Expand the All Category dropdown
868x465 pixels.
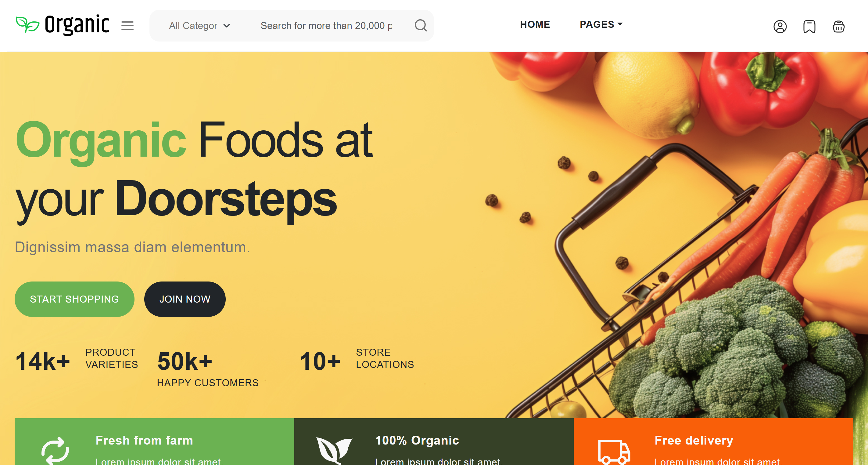click(x=199, y=26)
